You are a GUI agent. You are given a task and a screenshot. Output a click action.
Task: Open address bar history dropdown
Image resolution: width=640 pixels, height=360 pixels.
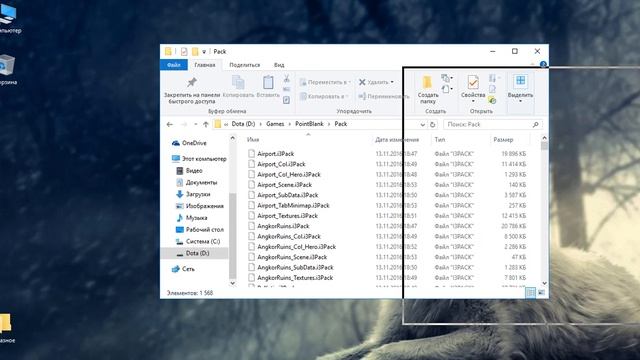coord(422,124)
